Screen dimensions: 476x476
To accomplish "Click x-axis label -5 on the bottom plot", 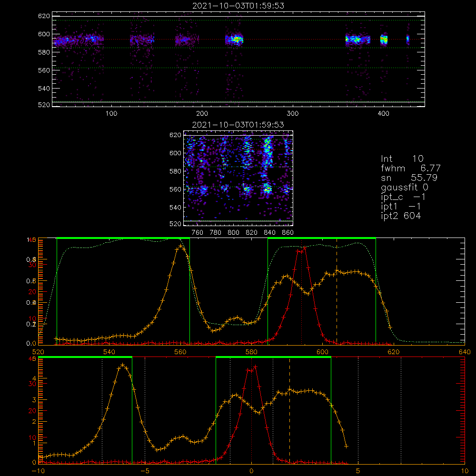I will click(x=145, y=471).
